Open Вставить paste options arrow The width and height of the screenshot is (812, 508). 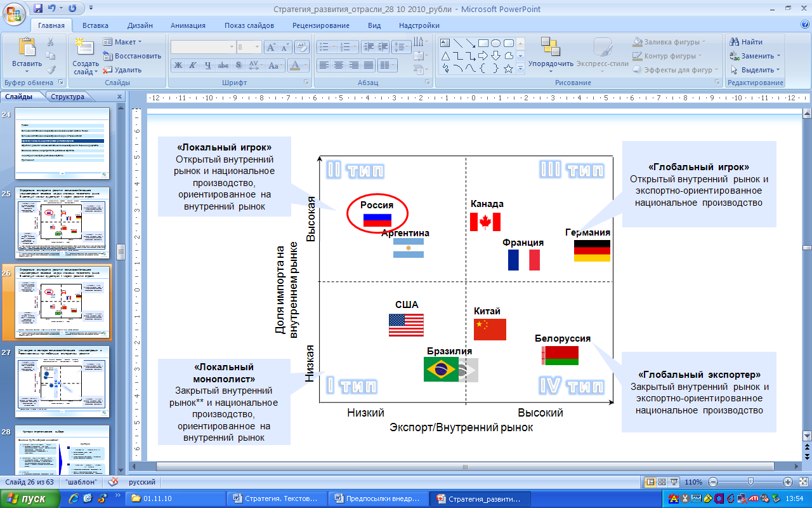[27, 72]
